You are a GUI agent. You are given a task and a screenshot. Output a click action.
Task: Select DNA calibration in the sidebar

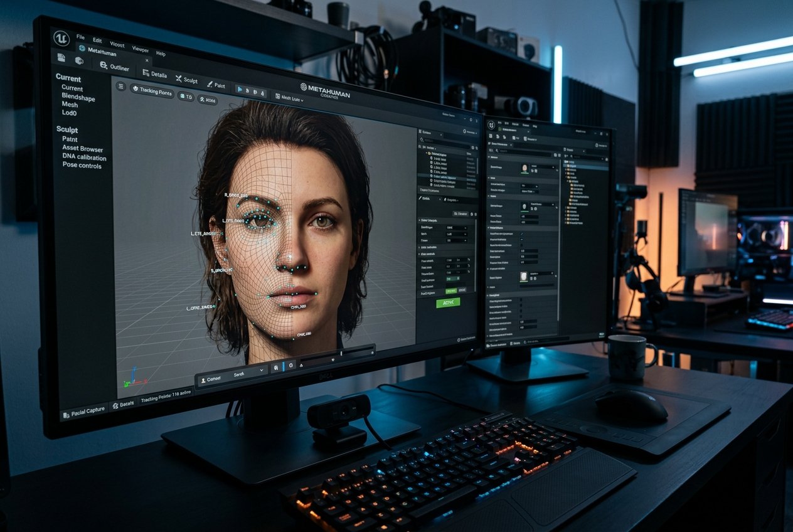(84, 157)
